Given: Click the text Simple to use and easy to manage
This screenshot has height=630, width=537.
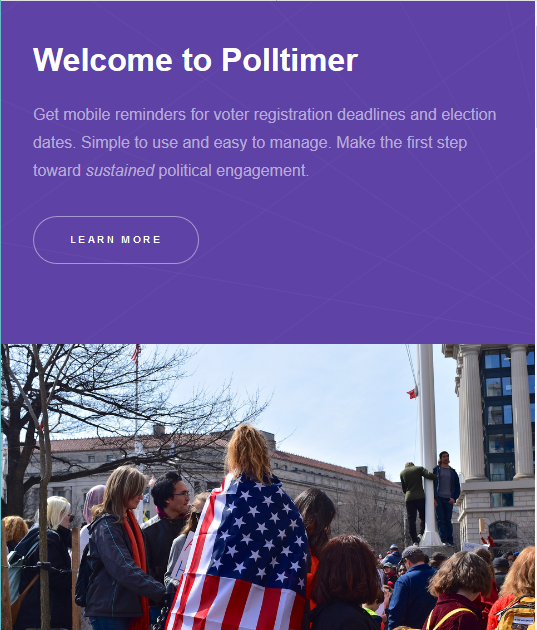Looking at the screenshot, I should [x=206, y=143].
